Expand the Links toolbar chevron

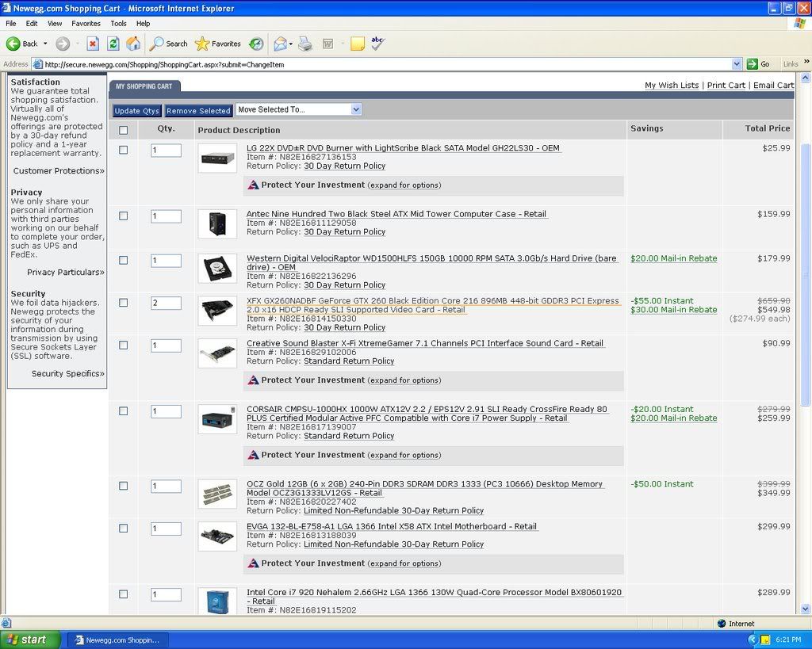coord(806,62)
